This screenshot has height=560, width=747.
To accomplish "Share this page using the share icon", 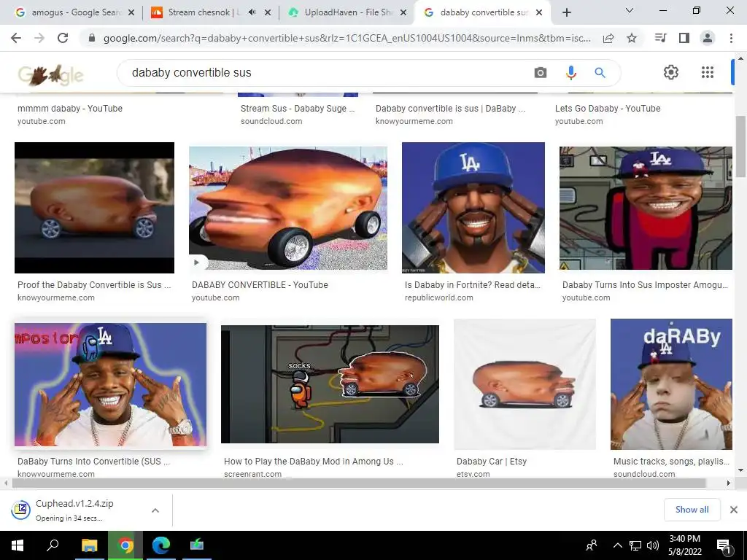I will 608,38.
